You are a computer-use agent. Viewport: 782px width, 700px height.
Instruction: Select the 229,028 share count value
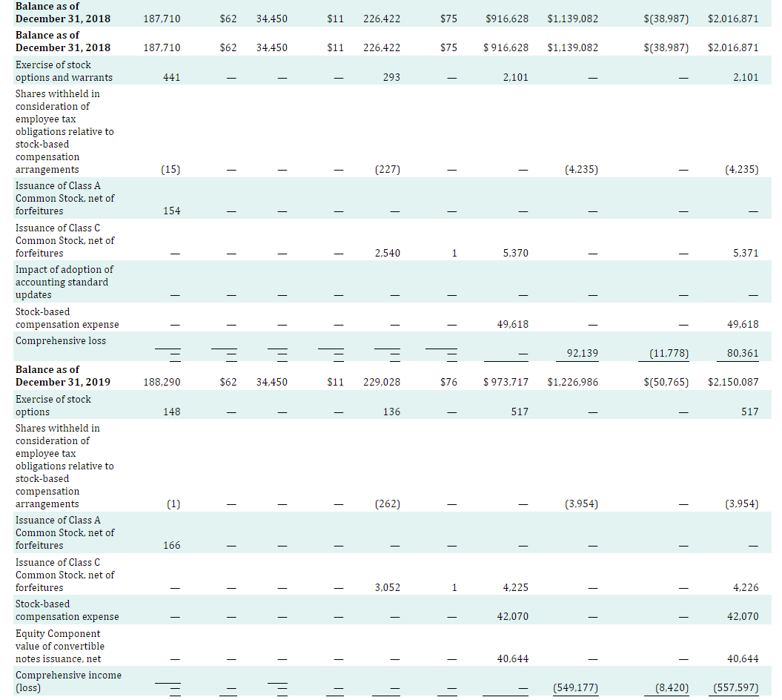(x=380, y=382)
